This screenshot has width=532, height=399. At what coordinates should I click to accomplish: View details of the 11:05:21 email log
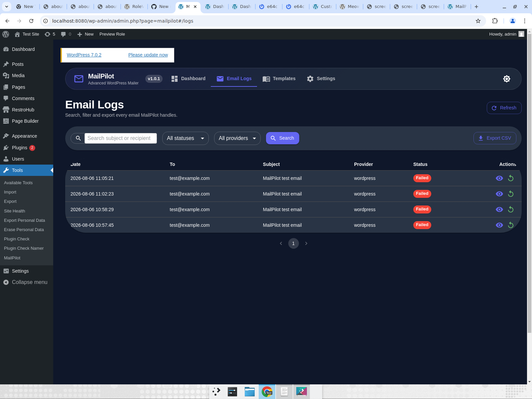coord(499,178)
